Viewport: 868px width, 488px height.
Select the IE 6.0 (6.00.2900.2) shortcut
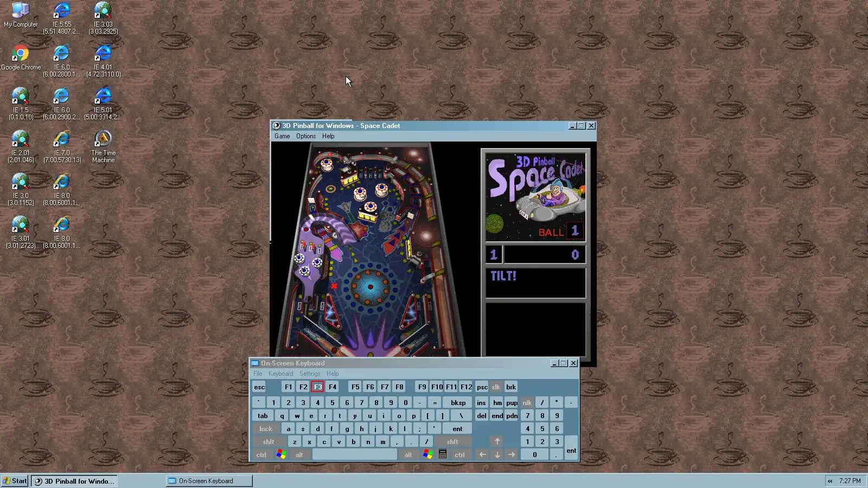coord(62,104)
